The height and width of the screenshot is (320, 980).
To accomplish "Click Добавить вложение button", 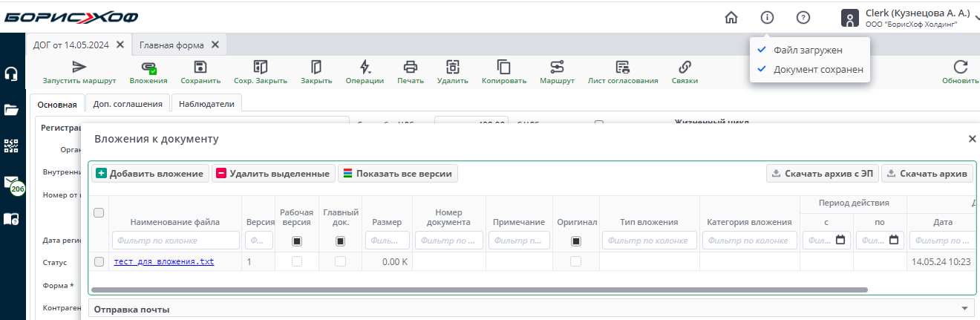I will [x=149, y=173].
